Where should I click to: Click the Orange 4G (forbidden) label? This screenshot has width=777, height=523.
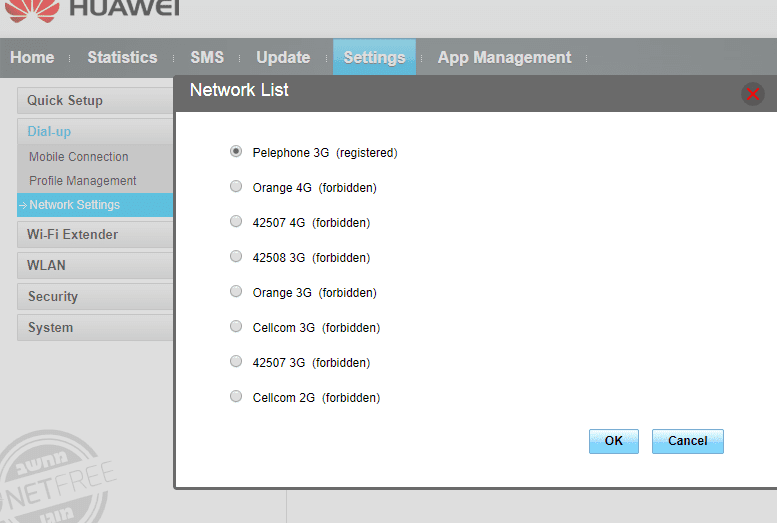pyautogui.click(x=315, y=188)
